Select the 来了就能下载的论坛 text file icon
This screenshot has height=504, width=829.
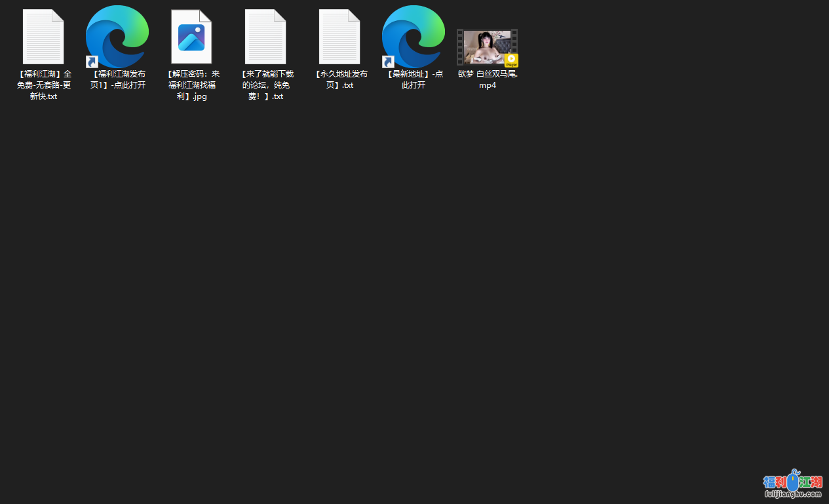tap(265, 37)
